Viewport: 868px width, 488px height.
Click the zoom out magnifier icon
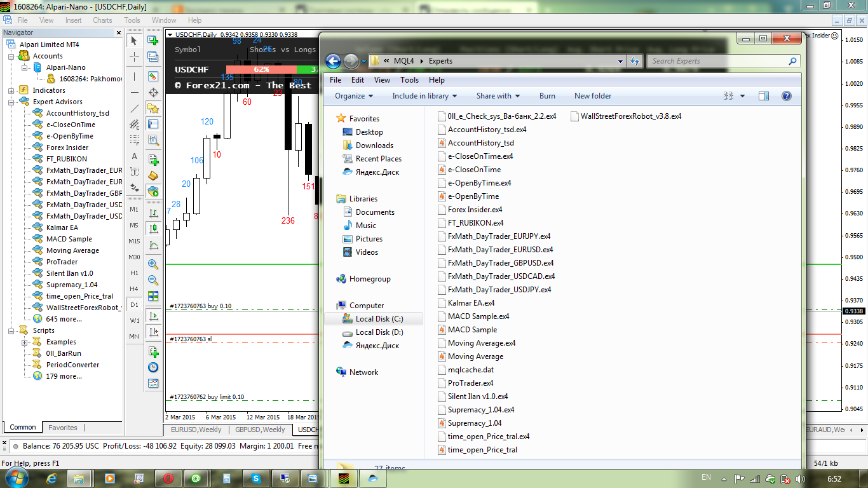[x=153, y=280]
